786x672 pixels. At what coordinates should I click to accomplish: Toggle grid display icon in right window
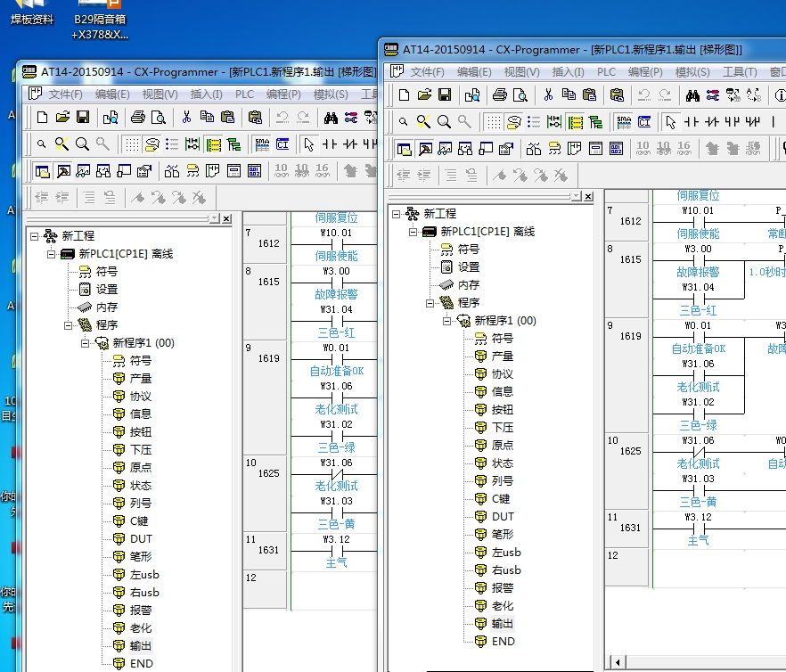click(x=494, y=122)
